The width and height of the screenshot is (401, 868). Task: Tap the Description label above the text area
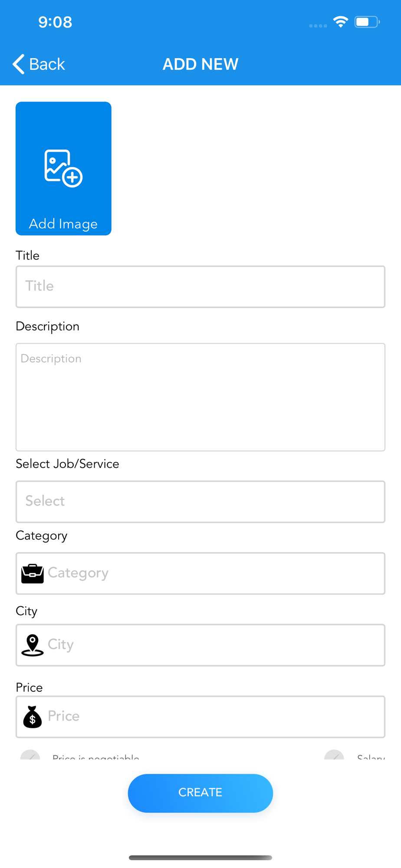click(48, 326)
